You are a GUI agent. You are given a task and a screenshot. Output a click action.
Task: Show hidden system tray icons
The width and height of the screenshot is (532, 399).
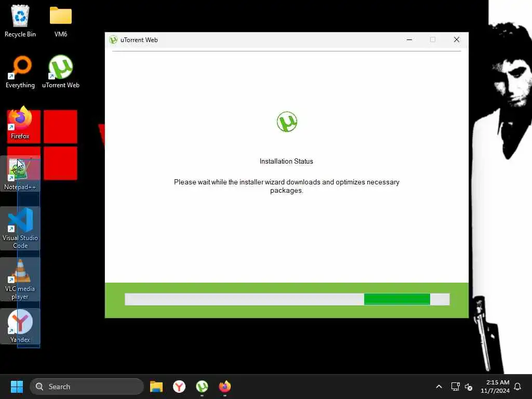coord(438,387)
